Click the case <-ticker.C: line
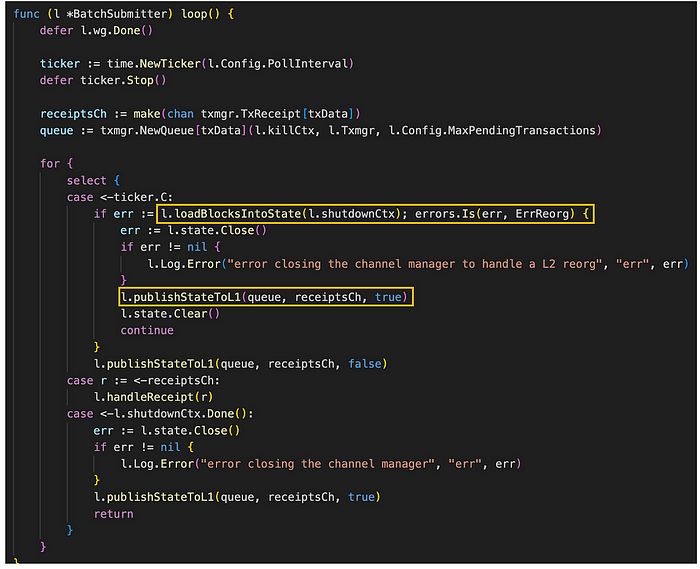 click(120, 197)
